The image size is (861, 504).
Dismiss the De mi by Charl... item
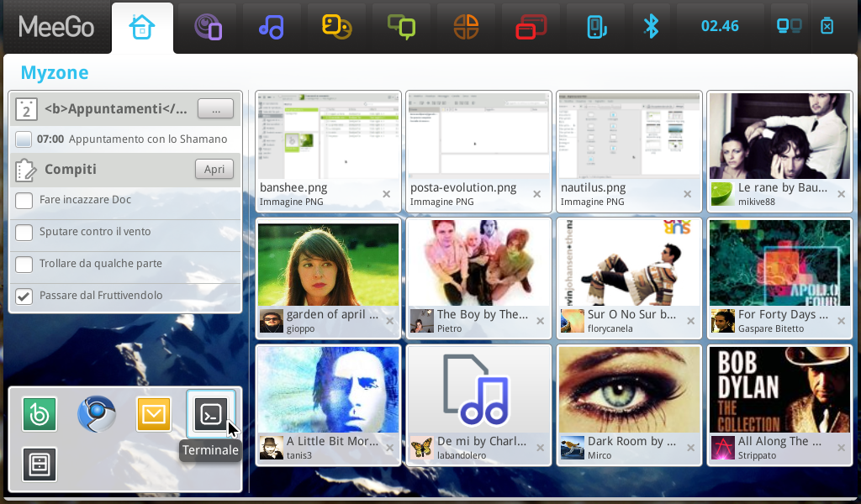click(x=541, y=448)
